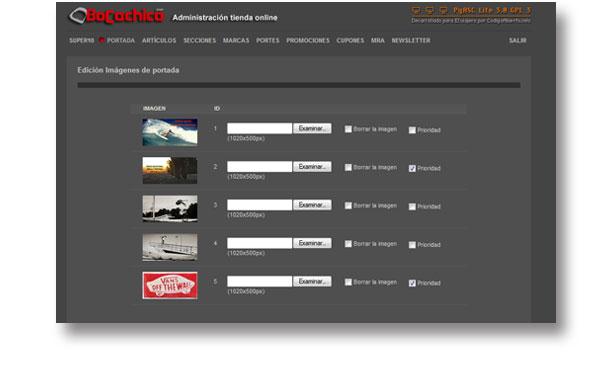Click Examinar button for image 4

click(312, 243)
